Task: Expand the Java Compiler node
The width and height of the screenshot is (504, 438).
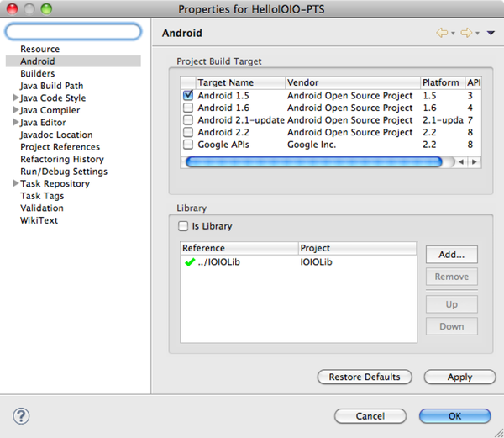Action: [15, 109]
